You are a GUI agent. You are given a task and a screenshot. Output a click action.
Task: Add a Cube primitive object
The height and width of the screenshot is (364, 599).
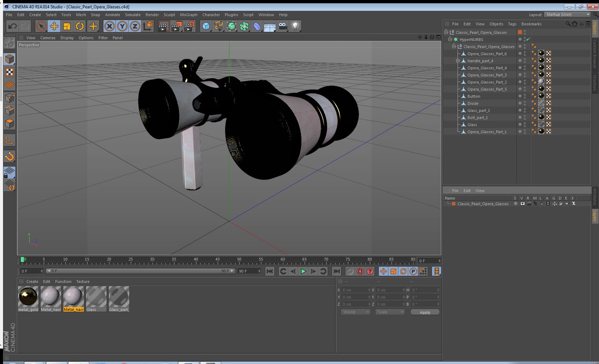point(206,26)
